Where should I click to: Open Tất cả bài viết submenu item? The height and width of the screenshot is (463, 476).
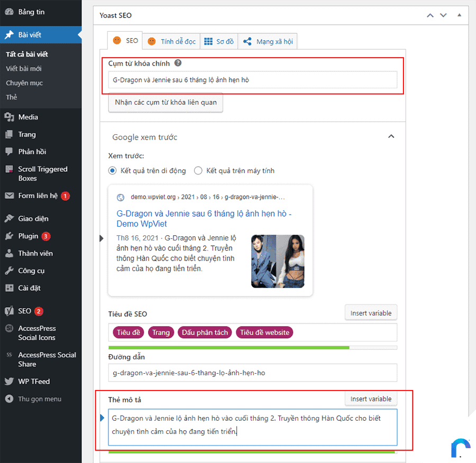tap(27, 54)
